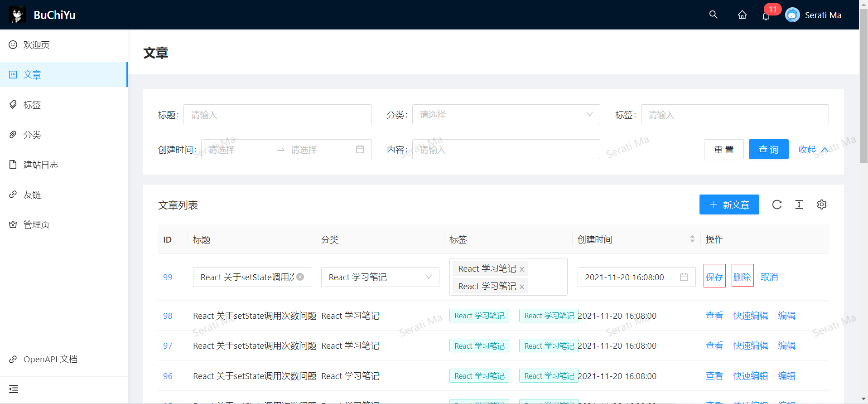Open article ID 99 link
Screen dimensions: 868x404
(x=168, y=277)
